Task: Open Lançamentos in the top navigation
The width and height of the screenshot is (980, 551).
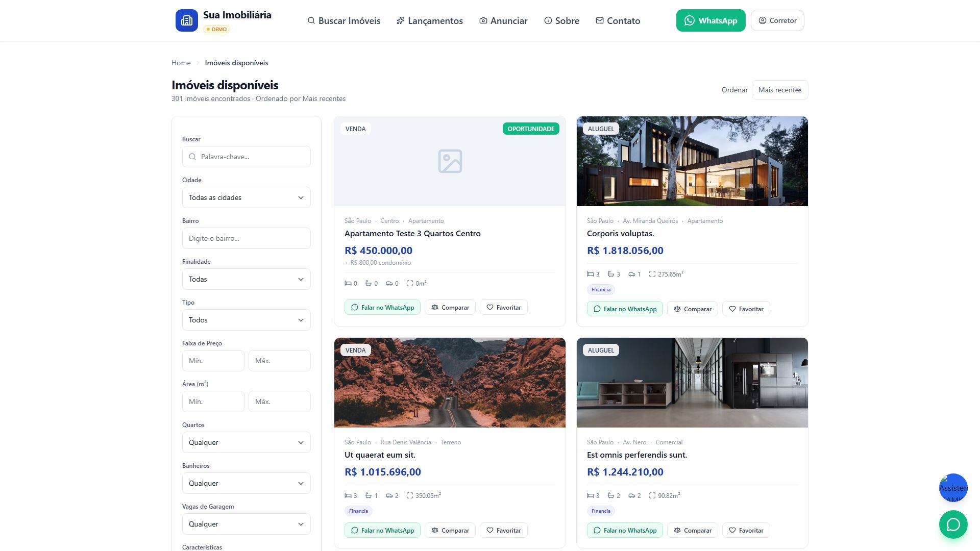Action: (430, 20)
